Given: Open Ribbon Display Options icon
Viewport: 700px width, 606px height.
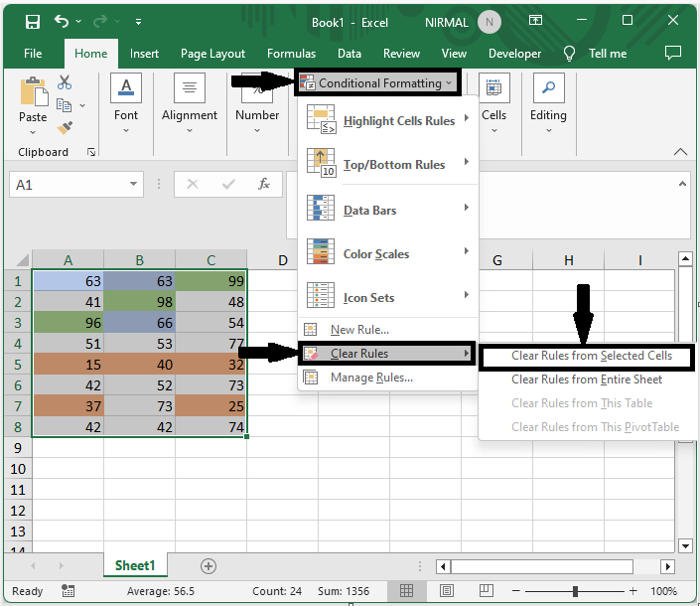Looking at the screenshot, I should 535,20.
